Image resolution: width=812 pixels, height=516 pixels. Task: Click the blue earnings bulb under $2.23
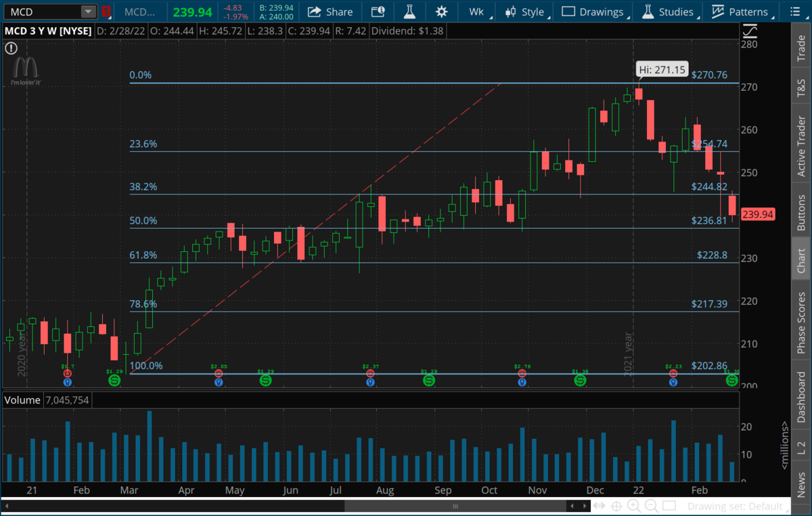[x=673, y=382]
